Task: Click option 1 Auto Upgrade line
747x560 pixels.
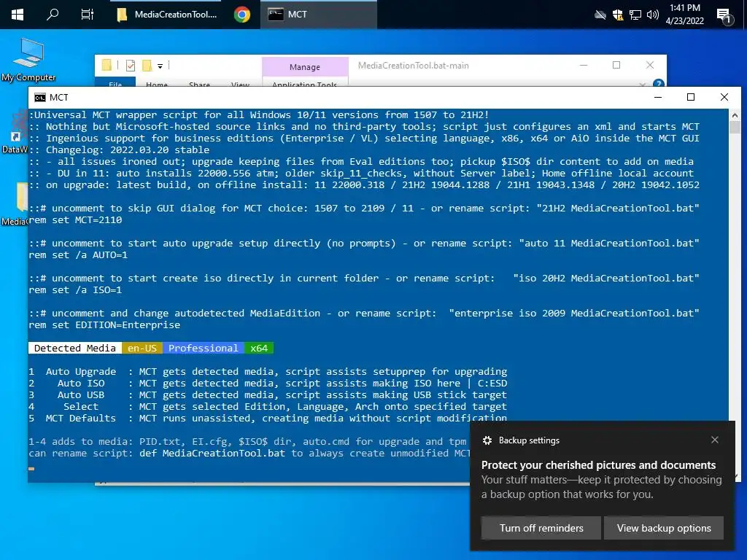Action: 268,371
